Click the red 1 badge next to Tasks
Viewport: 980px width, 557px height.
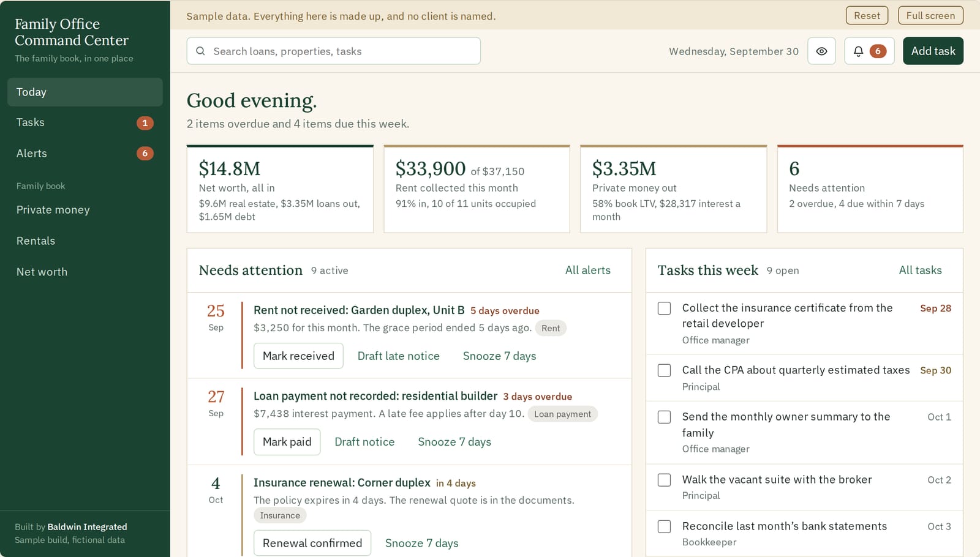pos(145,123)
